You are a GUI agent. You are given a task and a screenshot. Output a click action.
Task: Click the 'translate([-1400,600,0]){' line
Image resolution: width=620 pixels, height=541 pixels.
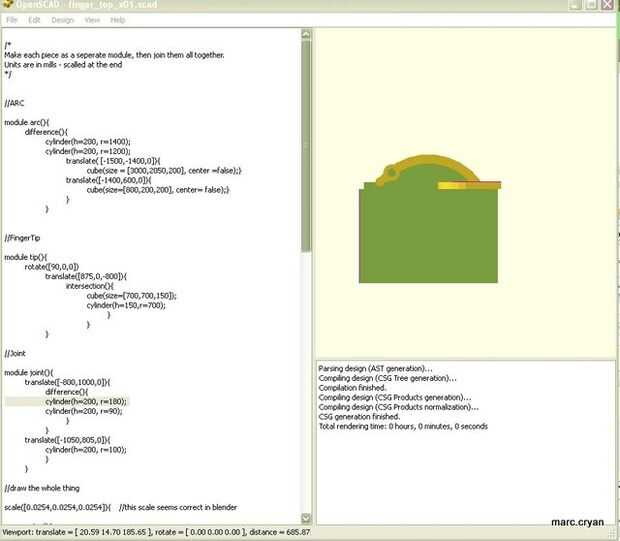point(108,180)
